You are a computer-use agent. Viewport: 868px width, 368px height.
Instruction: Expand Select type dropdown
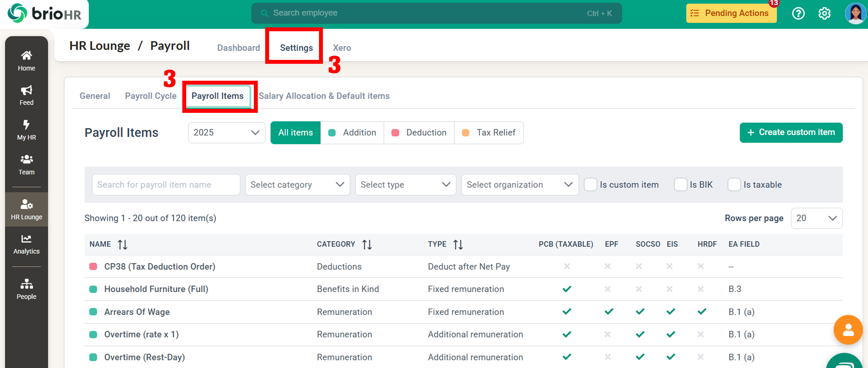pyautogui.click(x=405, y=184)
